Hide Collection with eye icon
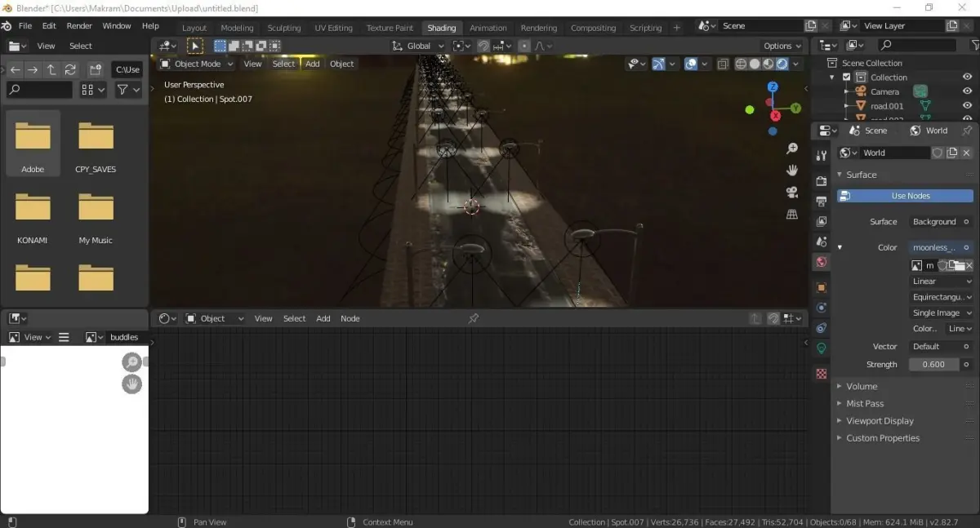980x528 pixels. [x=967, y=78]
